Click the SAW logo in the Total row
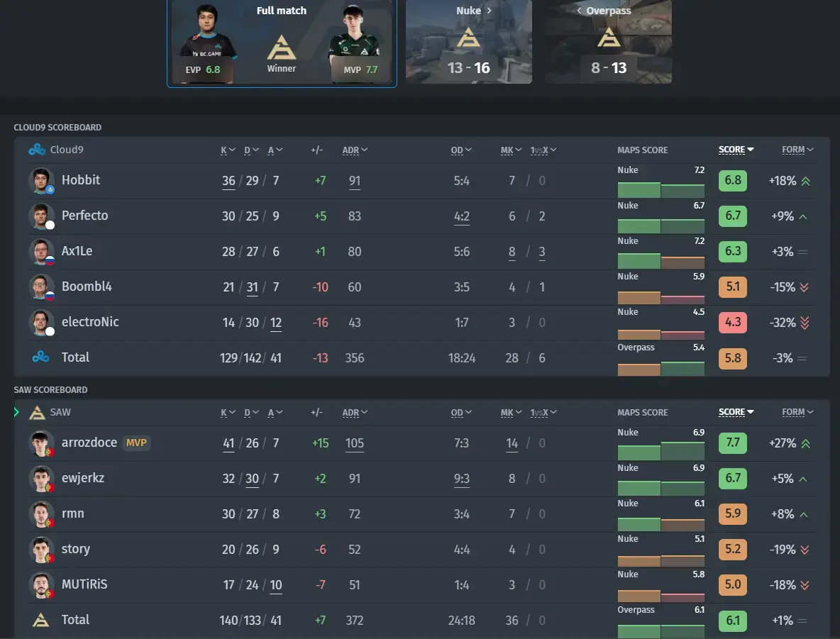This screenshot has width=840, height=639. click(x=40, y=621)
